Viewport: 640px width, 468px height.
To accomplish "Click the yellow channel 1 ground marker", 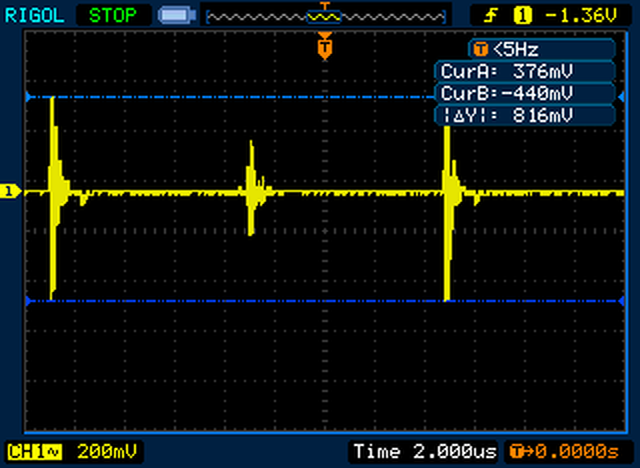I will click(x=10, y=191).
